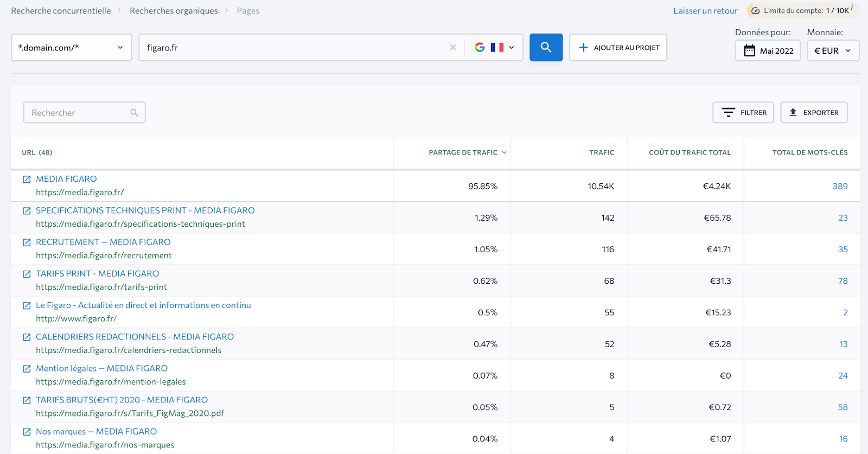
Task: Open TARIFS BRUTS(€HT) 2020 link
Action: 122,400
